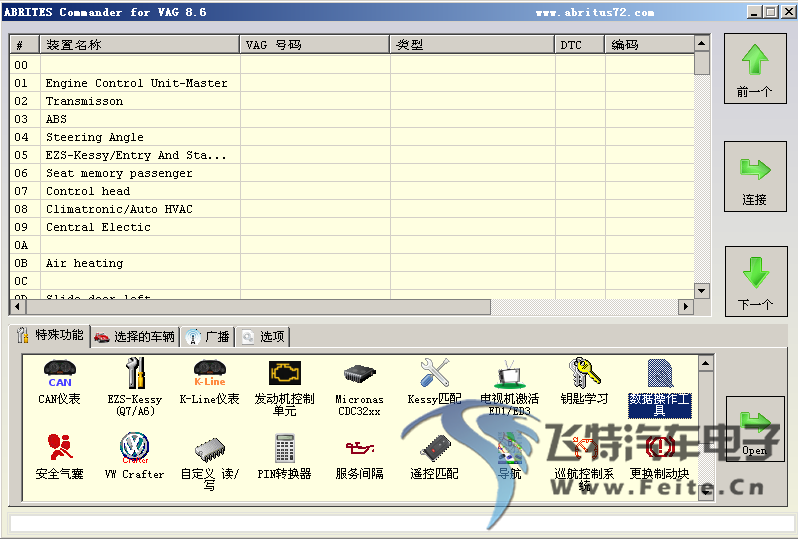
Task: Switch to the 特殊功能 tab
Action: point(50,335)
